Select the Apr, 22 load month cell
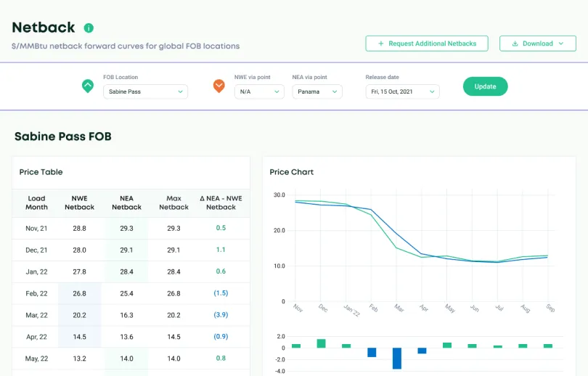Screen dimensions: 588x376 [36, 337]
